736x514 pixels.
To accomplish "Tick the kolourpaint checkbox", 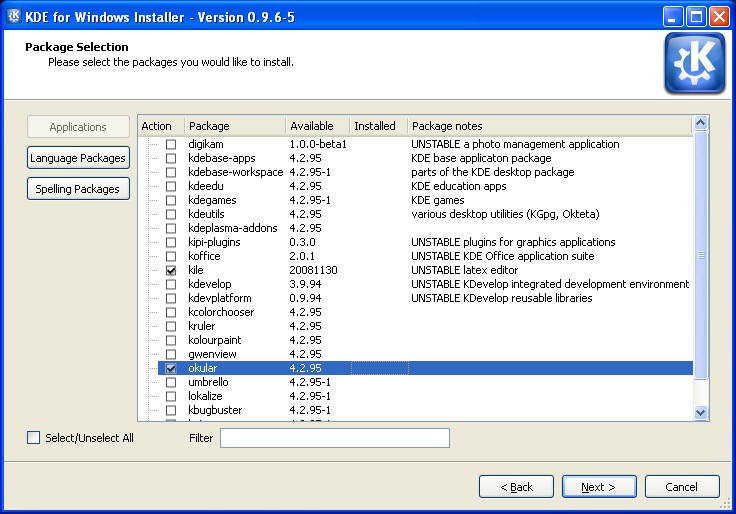I will click(x=171, y=340).
